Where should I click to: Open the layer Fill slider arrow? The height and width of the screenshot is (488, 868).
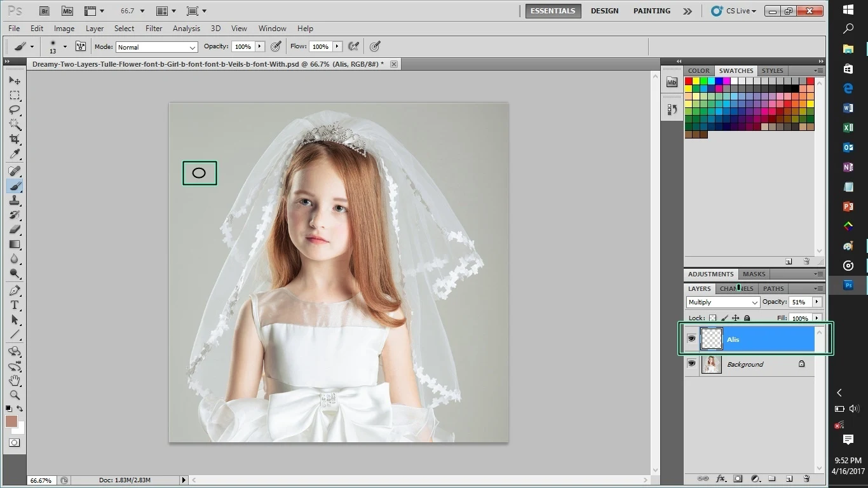coord(817,318)
